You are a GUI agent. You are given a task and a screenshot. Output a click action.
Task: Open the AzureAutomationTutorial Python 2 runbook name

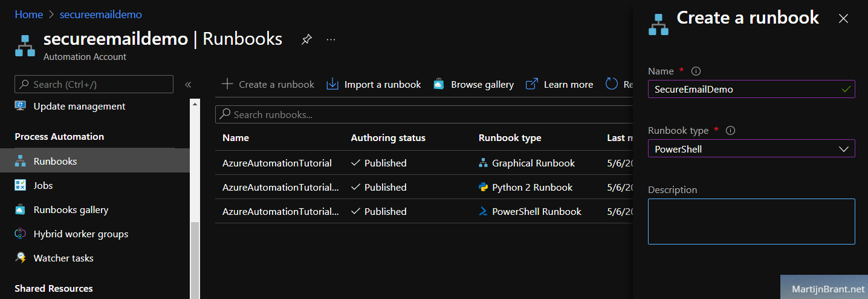pos(280,187)
